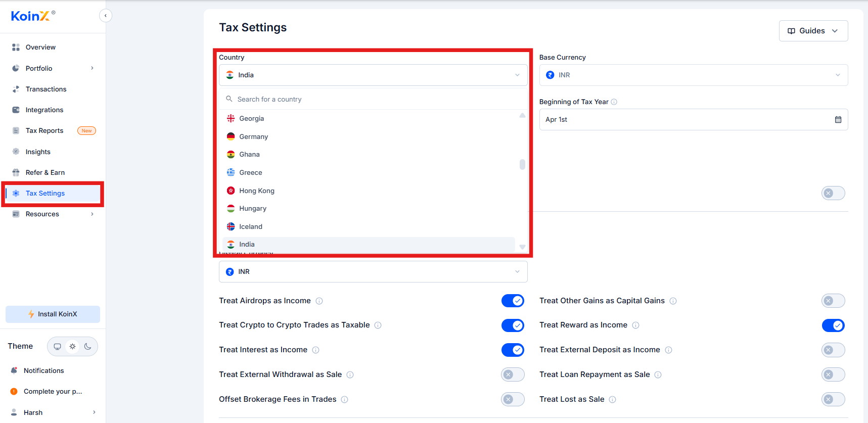This screenshot has width=868, height=423.
Task: Disable Treat Crypto to Crypto Trades as Taxable
Action: [x=513, y=325]
